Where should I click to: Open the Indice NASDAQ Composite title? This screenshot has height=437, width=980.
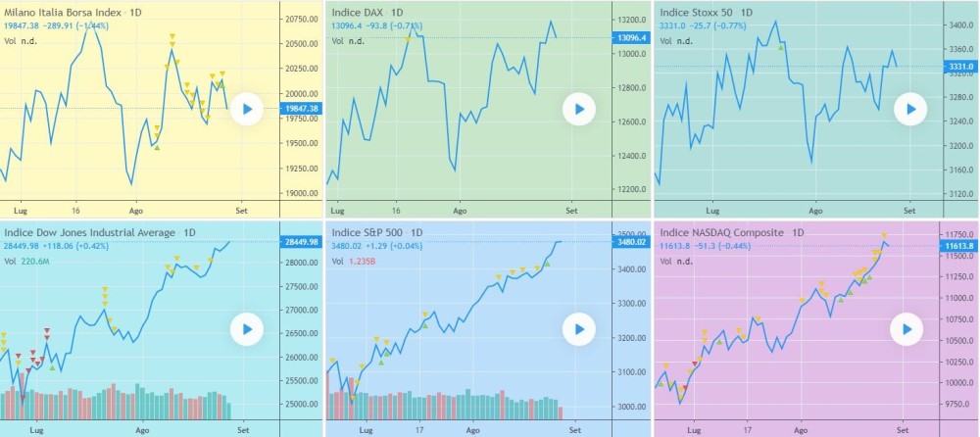point(722,232)
